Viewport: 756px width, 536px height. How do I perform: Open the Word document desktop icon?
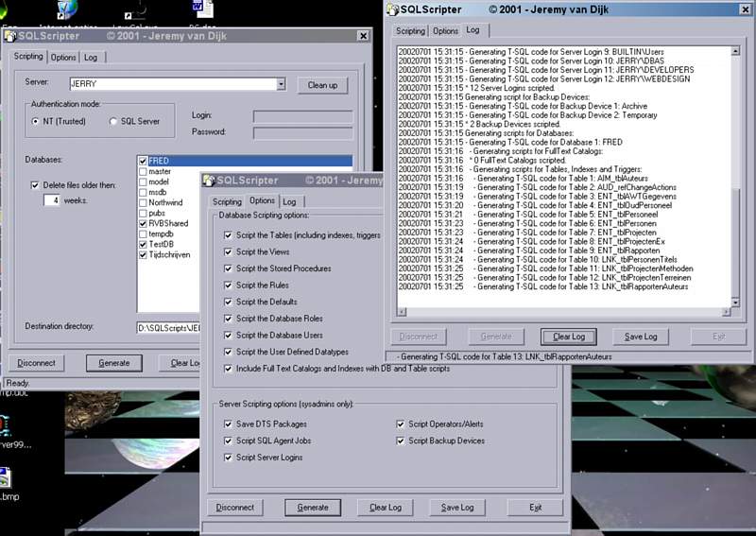pos(203,9)
